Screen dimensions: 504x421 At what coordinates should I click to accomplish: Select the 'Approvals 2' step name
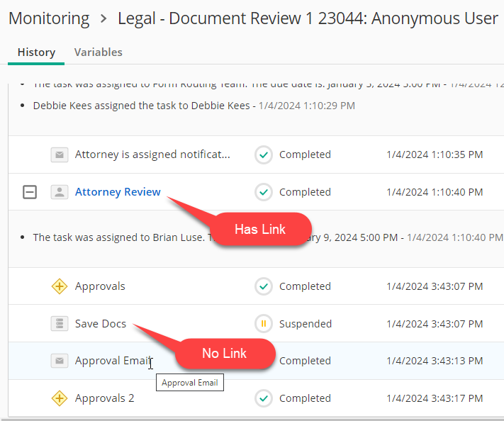104,398
